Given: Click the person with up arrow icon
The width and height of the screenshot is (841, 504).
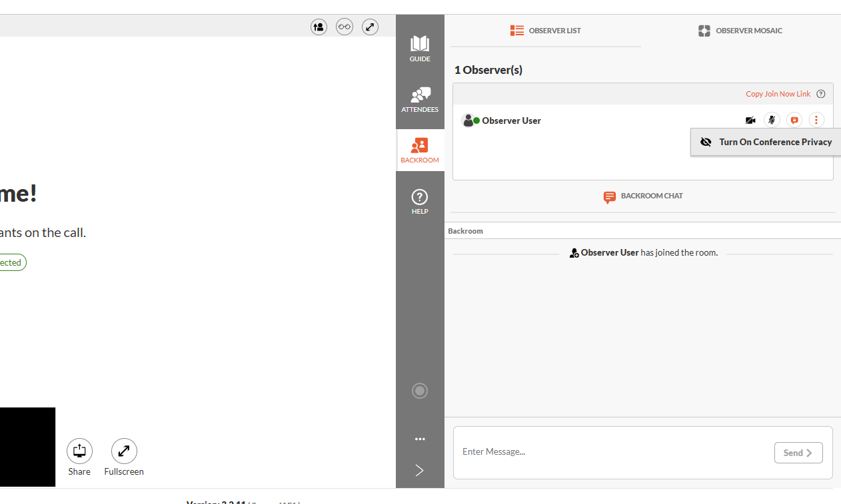Looking at the screenshot, I should [x=319, y=27].
